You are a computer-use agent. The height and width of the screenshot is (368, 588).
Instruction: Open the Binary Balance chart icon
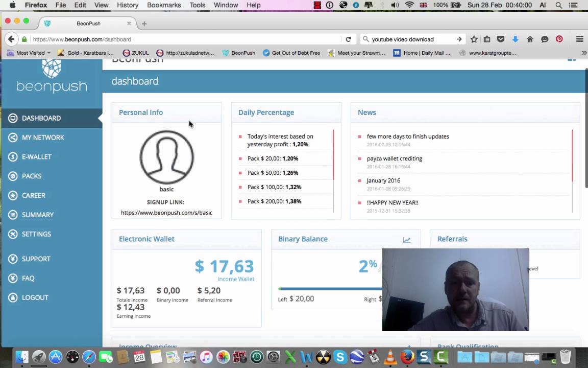click(x=407, y=240)
